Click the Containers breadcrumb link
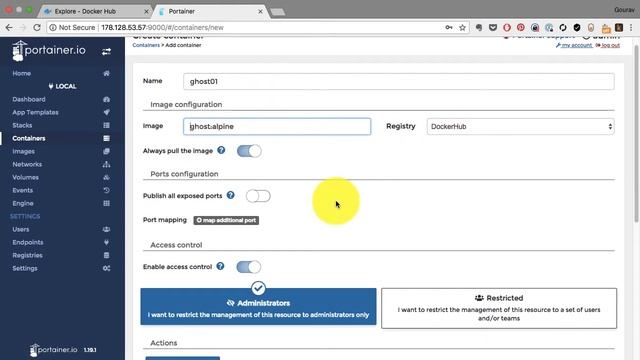 coord(146,45)
